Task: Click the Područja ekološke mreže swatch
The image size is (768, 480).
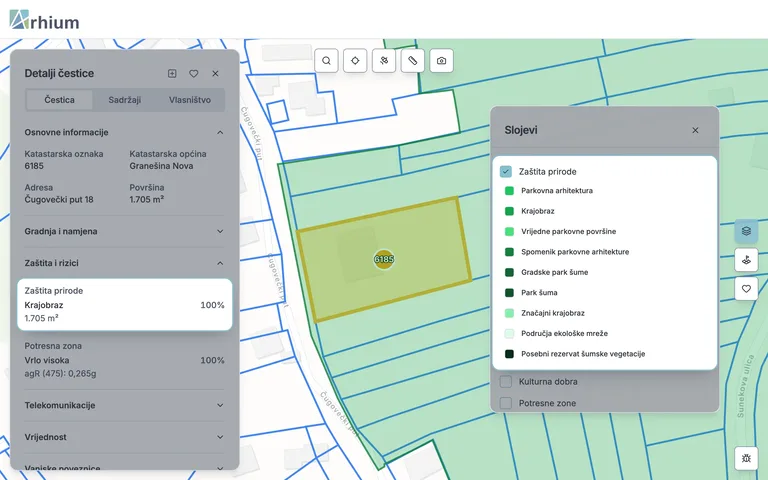Action: (509, 334)
